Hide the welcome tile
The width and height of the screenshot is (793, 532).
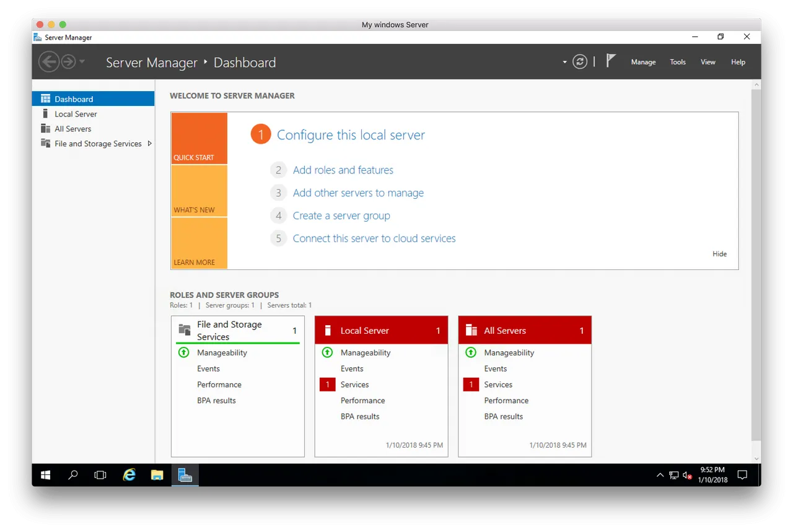(x=719, y=254)
